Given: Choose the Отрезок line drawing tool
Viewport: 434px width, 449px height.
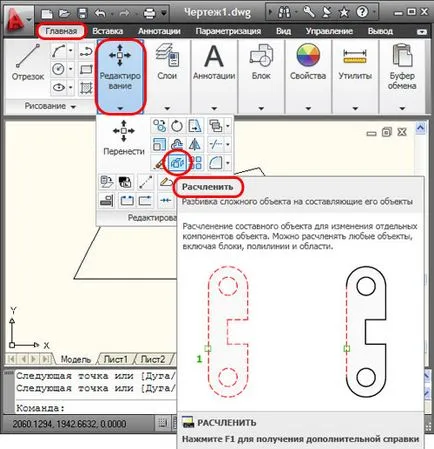Looking at the screenshot, I should click(28, 63).
